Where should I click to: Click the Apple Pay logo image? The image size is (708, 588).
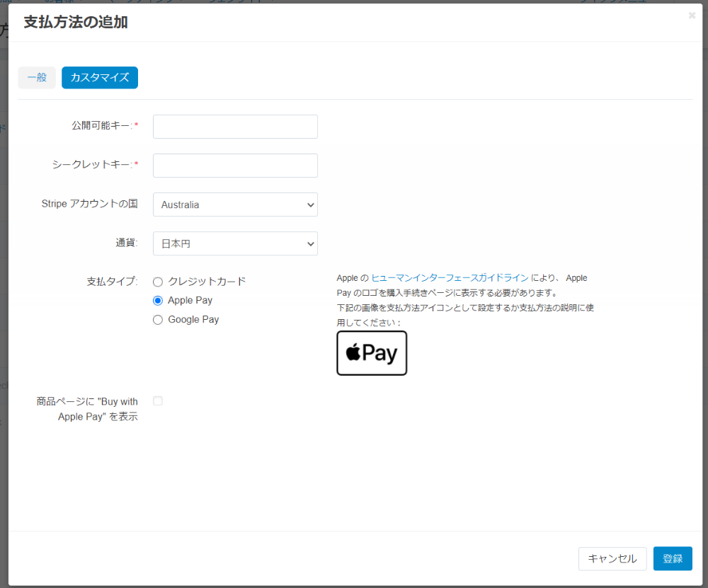[372, 353]
